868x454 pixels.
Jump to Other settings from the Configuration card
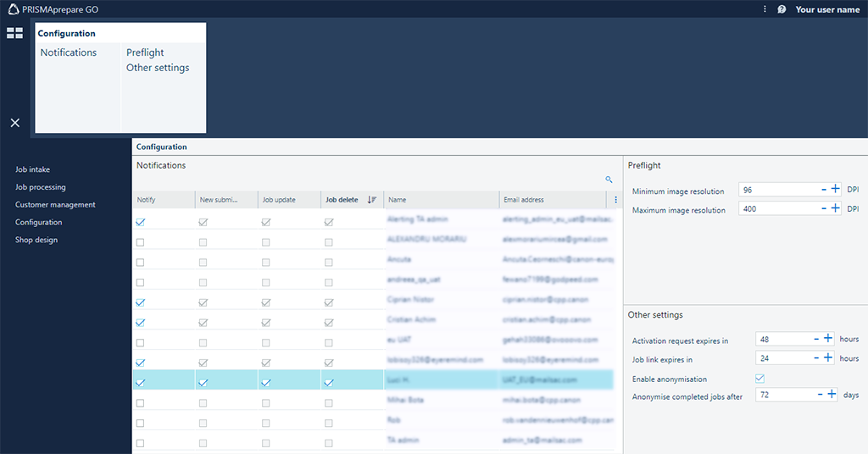[x=158, y=68]
